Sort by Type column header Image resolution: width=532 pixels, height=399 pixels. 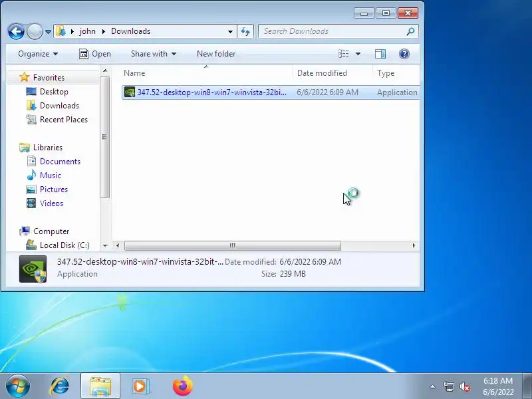(x=386, y=73)
